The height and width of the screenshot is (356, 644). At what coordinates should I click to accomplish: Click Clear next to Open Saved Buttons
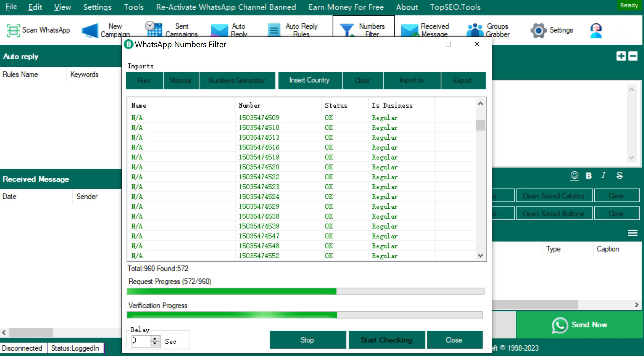[617, 214]
